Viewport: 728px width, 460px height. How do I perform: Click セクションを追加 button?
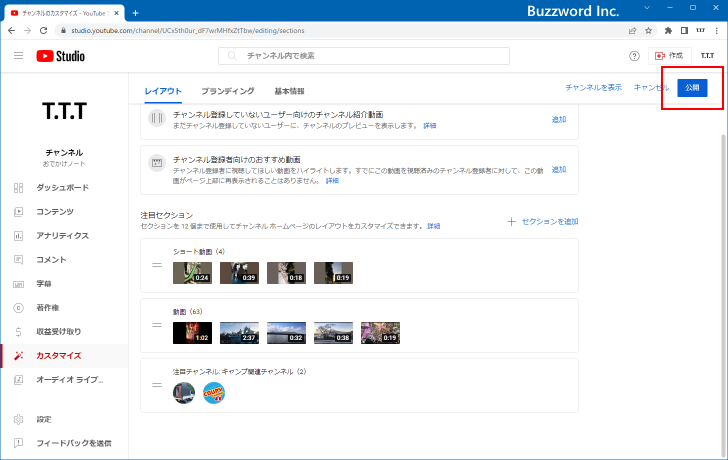(543, 222)
